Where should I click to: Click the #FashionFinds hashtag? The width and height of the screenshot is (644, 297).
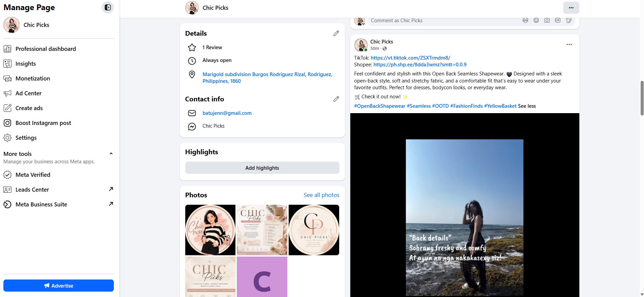point(466,106)
